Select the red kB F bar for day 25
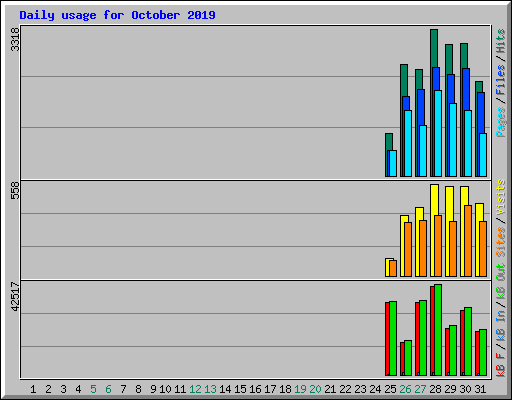The width and height of the screenshot is (512, 400). click(x=387, y=338)
